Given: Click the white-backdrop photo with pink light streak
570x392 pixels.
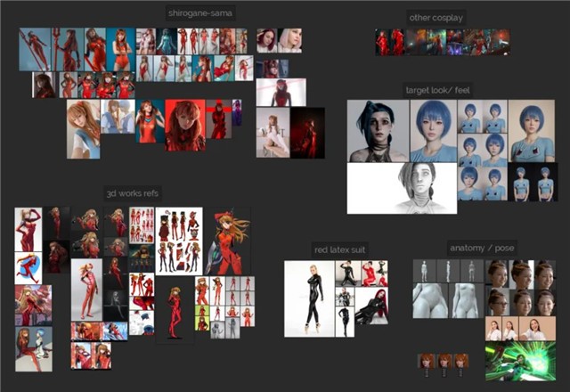Looking at the screenshot, I should 281,93.
